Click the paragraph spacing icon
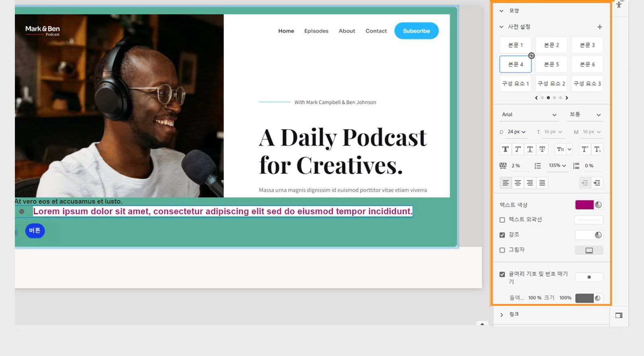The image size is (644, 356). [x=576, y=166]
